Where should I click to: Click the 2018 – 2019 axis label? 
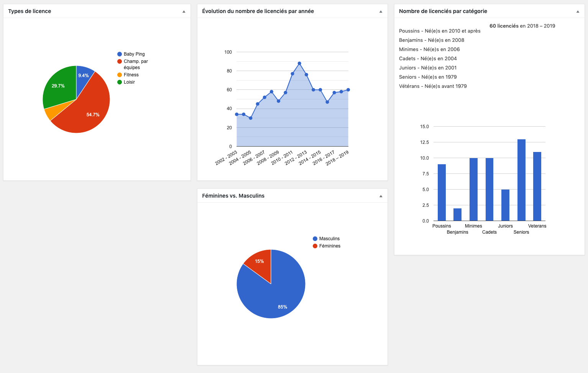(x=337, y=158)
